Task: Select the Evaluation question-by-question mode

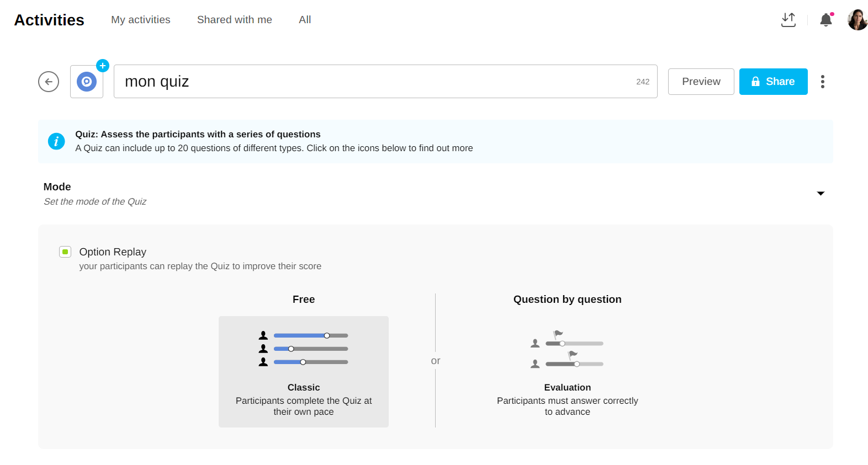Action: (567, 371)
